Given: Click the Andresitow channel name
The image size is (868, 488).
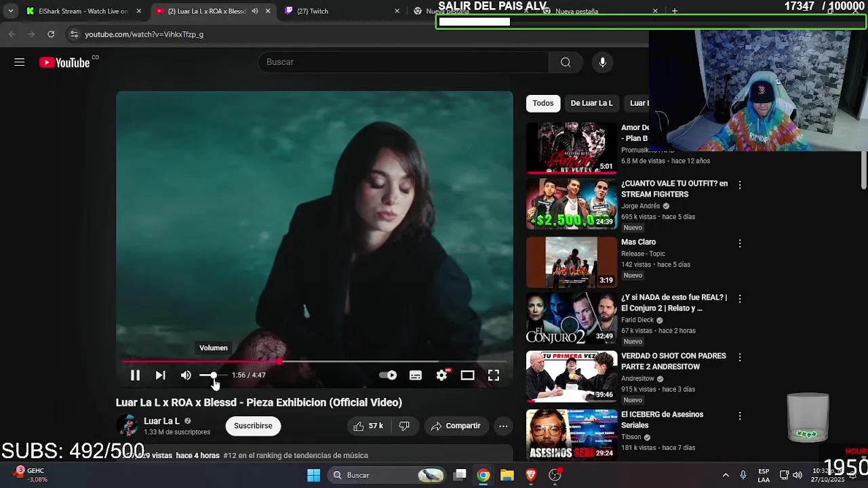Looking at the screenshot, I should [x=637, y=379].
